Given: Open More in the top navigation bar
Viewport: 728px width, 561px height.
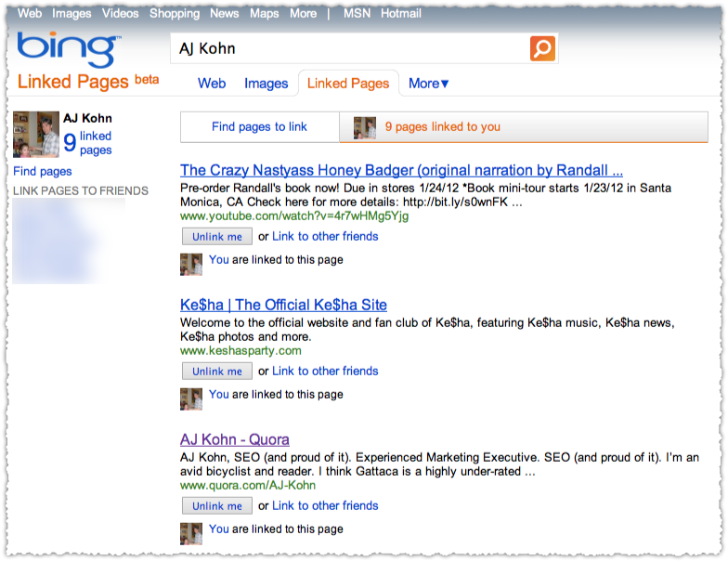Looking at the screenshot, I should 303,13.
